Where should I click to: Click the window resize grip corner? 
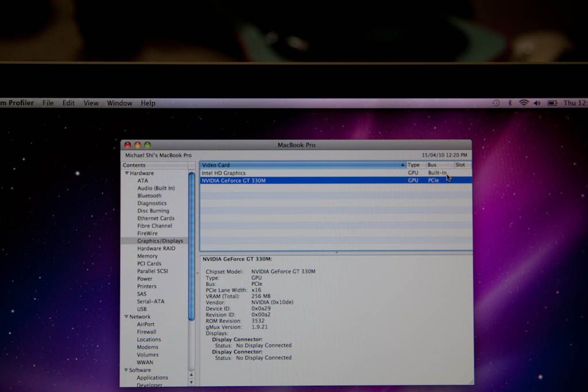[x=471, y=382]
